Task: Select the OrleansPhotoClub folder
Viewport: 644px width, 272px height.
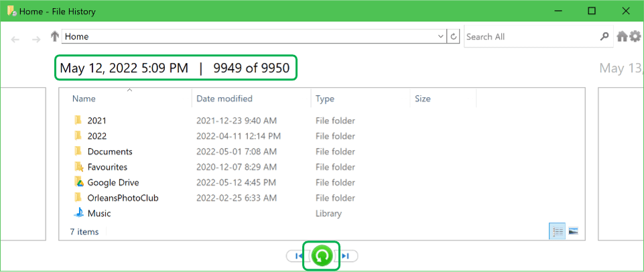Action: tap(116, 198)
